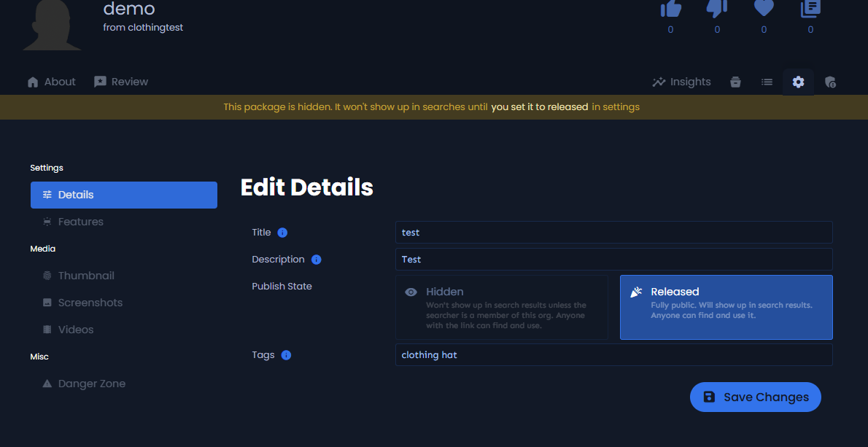Click the info icon next to Tags
The image size is (868, 447).
coord(286,355)
